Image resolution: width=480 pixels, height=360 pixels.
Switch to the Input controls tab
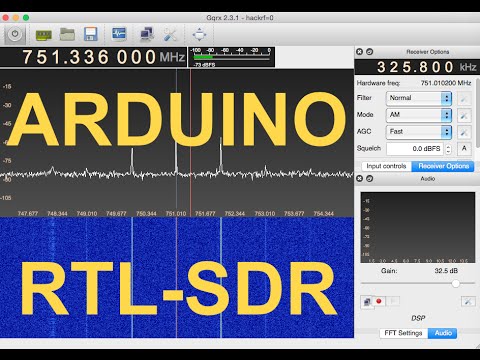pos(386,166)
